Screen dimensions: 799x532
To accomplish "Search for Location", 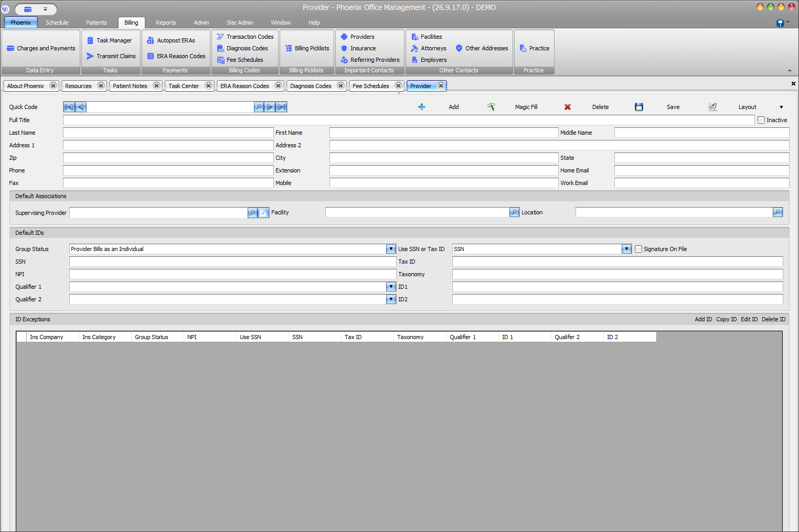I will point(778,212).
